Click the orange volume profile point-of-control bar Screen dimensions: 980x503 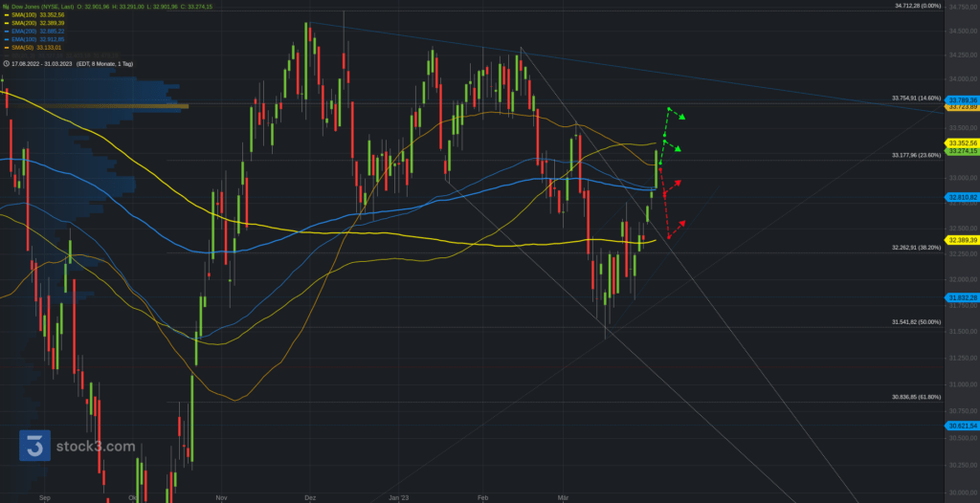click(95, 106)
